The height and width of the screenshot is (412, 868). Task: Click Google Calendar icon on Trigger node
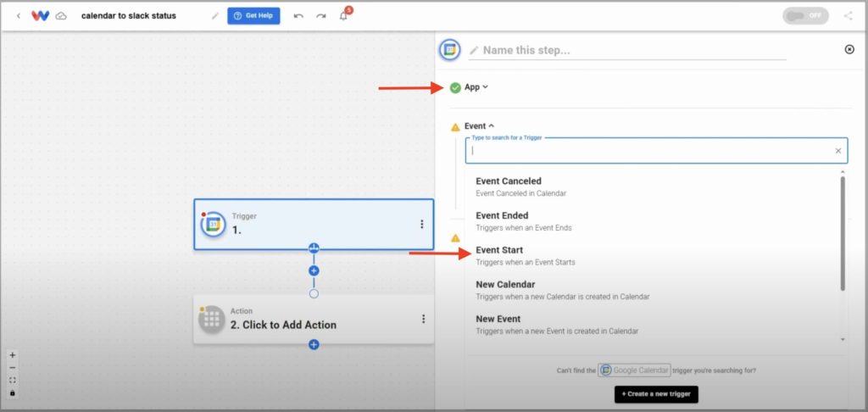point(213,225)
